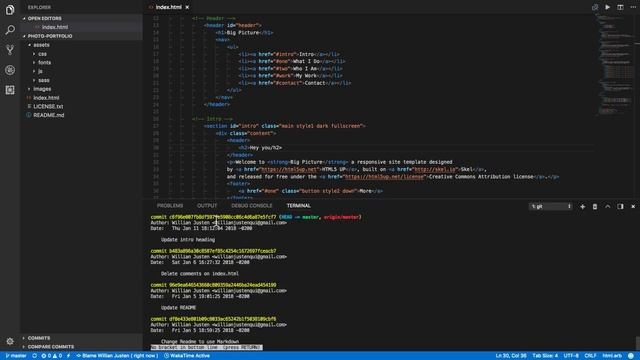Click the WakaTime Active status item
The image size is (640, 360).
click(x=187, y=356)
